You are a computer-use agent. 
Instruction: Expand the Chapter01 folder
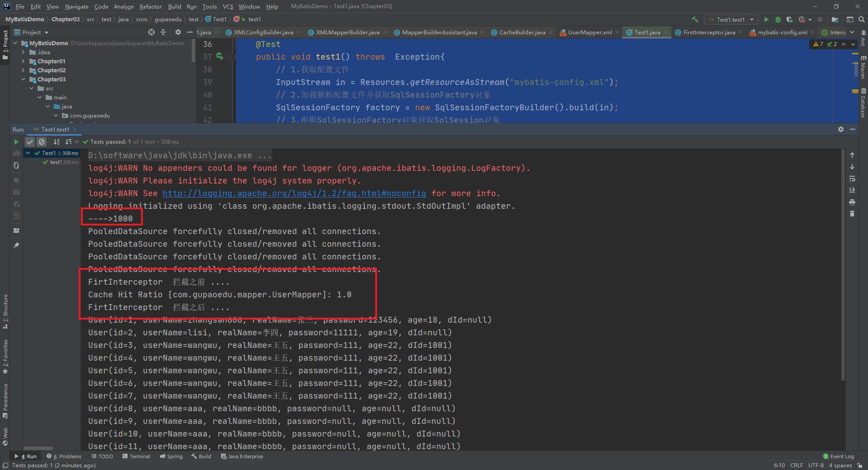[23, 61]
